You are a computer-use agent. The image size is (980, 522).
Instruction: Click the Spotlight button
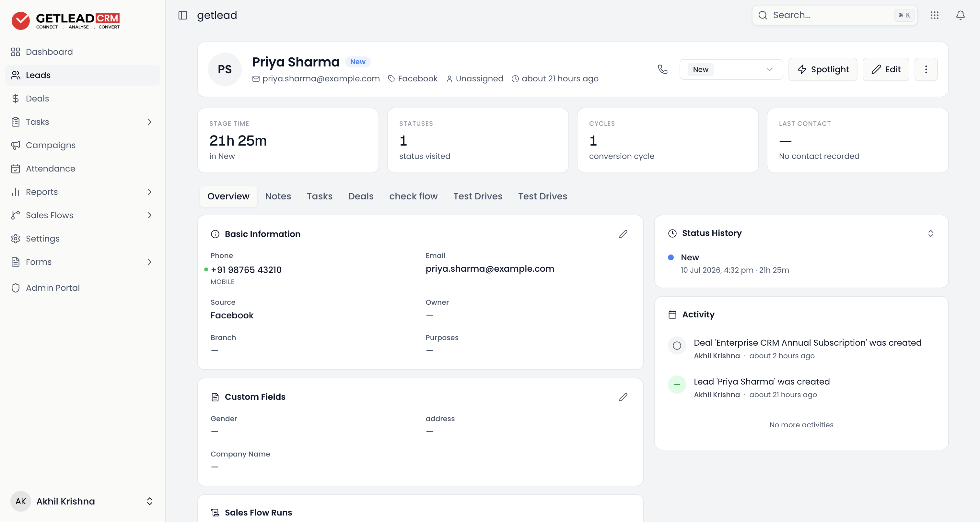coord(822,69)
